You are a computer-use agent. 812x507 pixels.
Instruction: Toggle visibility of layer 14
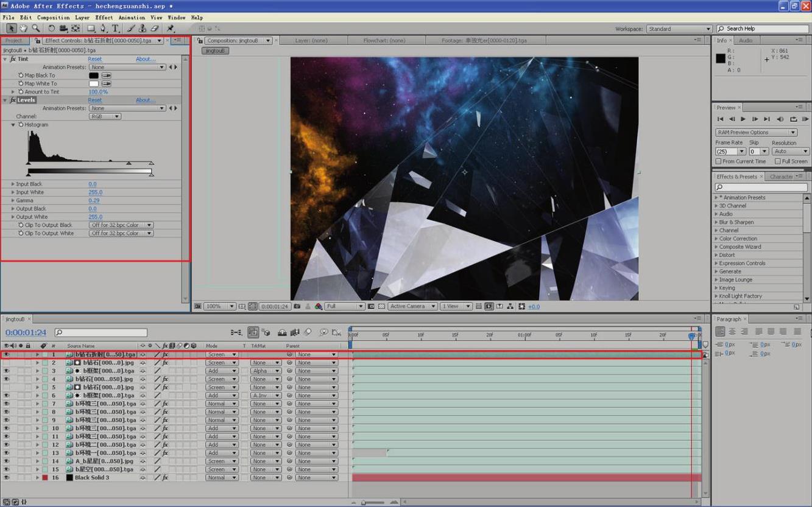pos(7,461)
